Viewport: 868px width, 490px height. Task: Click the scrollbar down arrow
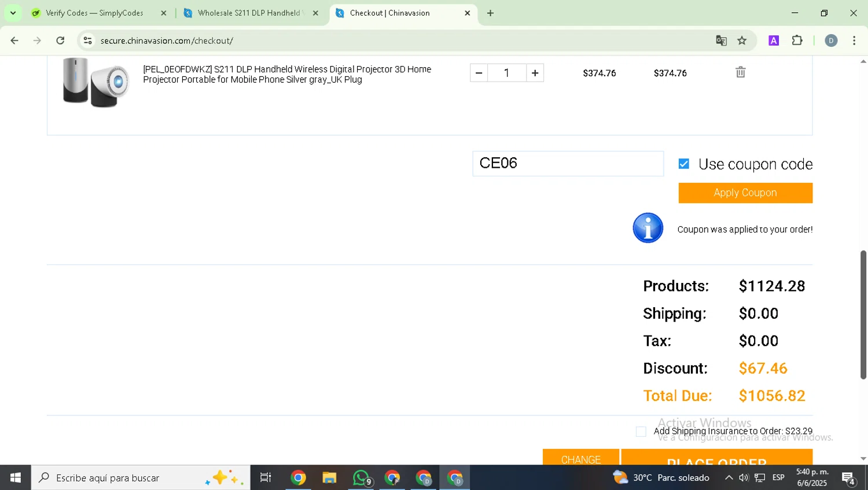pyautogui.click(x=863, y=459)
